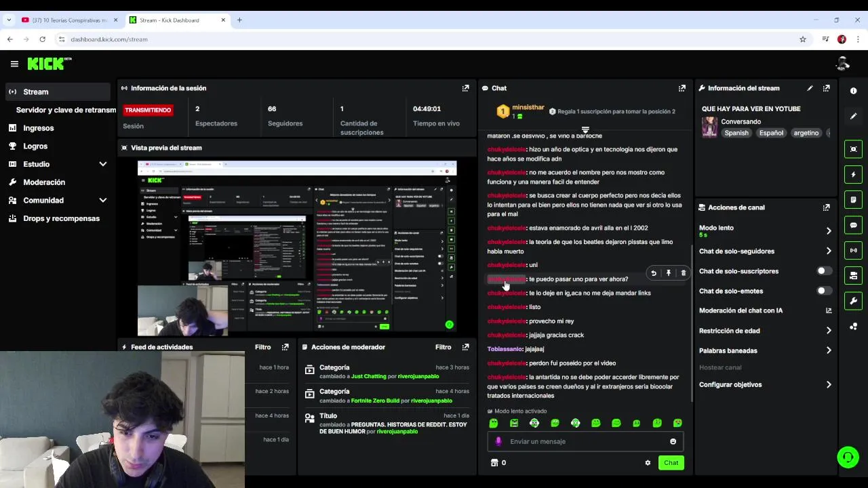The image size is (868, 488).
Task: Open Restricción de edad options arrow
Action: click(828, 331)
